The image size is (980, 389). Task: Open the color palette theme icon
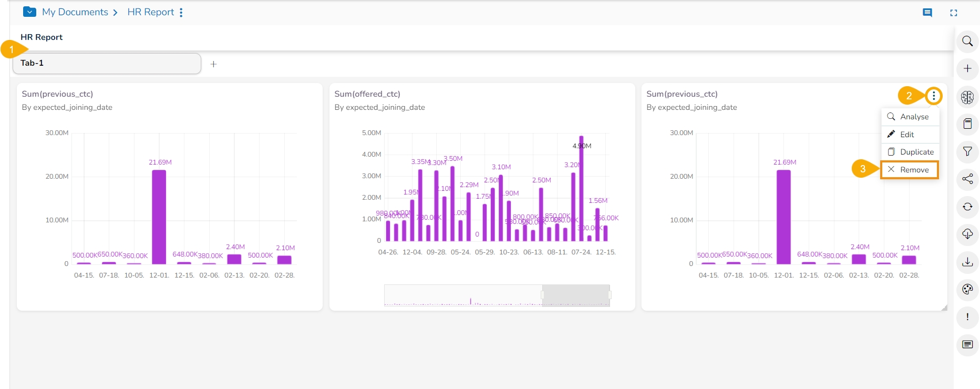967,289
